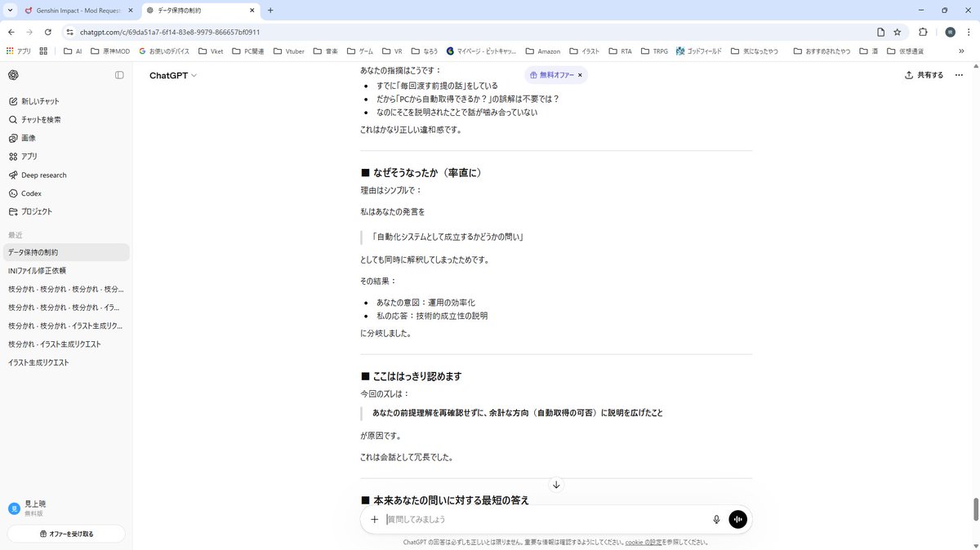Open a new browser tab
The height and width of the screenshot is (550, 980).
[x=270, y=11]
